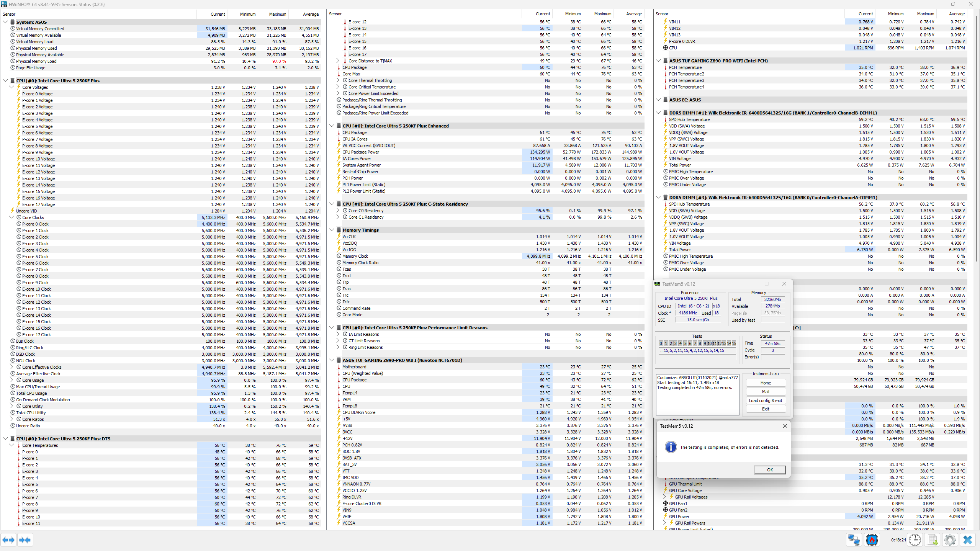Image resolution: width=980 pixels, height=551 pixels.
Task: Collapse the Memory Timings section
Action: (332, 230)
